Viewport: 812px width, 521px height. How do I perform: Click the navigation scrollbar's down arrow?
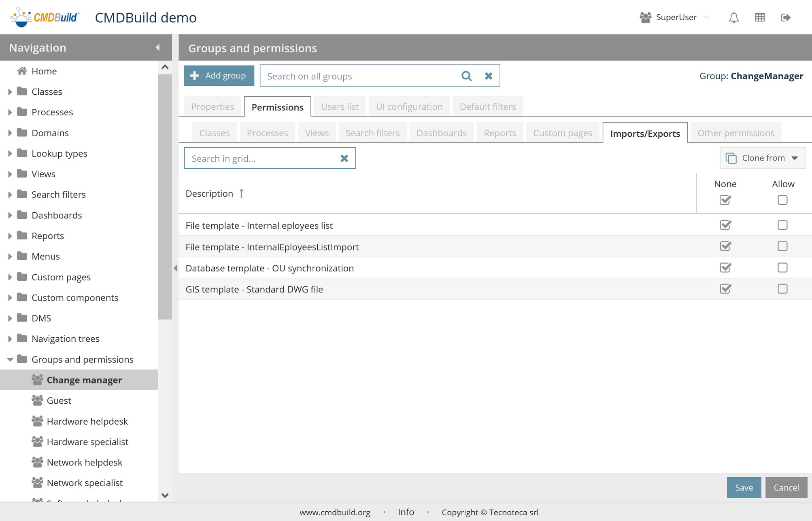coord(165,495)
